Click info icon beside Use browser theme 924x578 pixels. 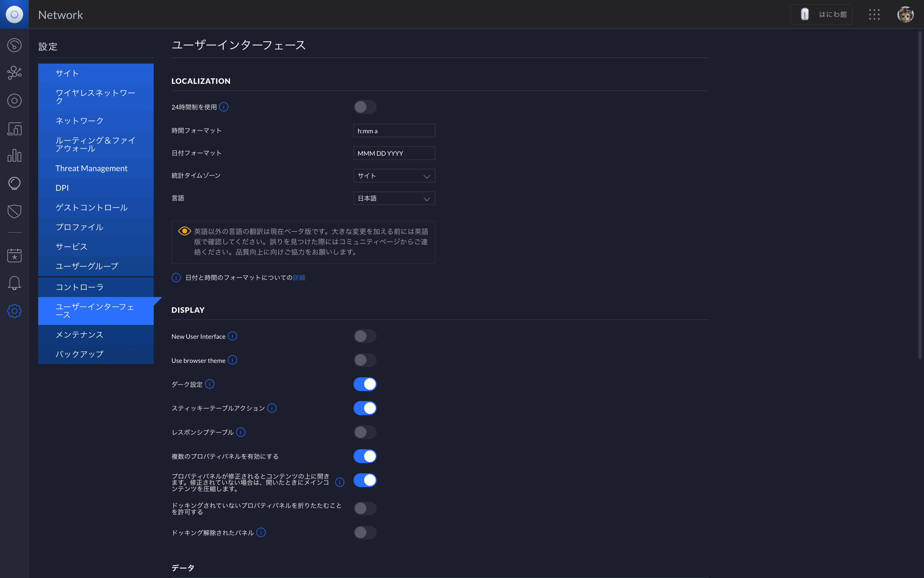pyautogui.click(x=232, y=360)
